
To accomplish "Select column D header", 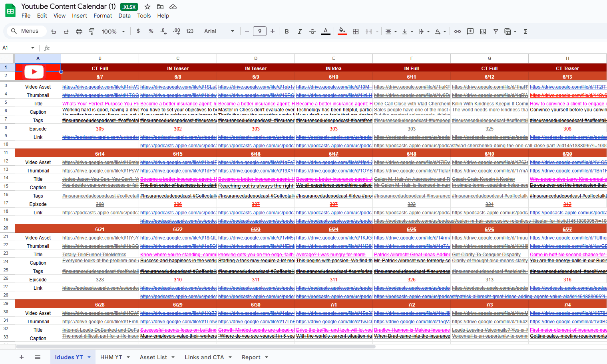I will click(256, 58).
